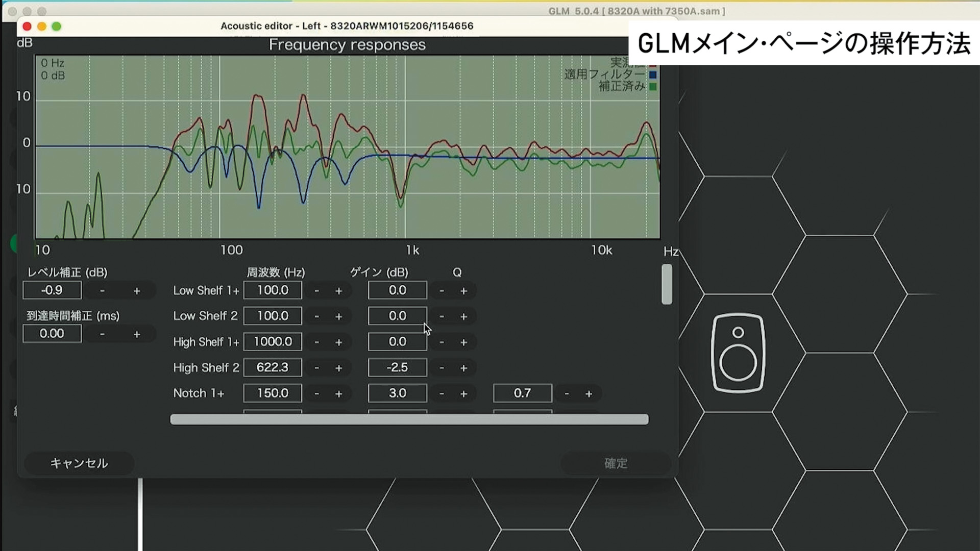Select Low Shelf 1+ gain field
This screenshot has height=551, width=980.
point(397,290)
